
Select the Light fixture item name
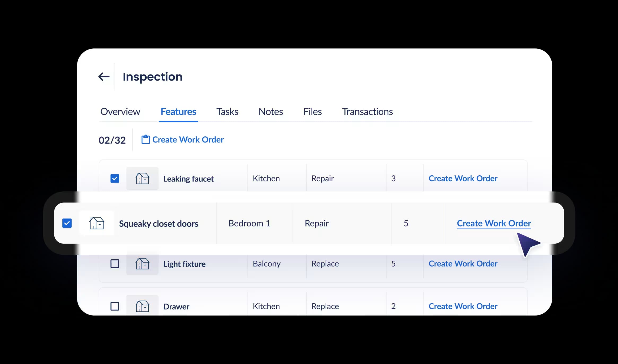pyautogui.click(x=184, y=264)
